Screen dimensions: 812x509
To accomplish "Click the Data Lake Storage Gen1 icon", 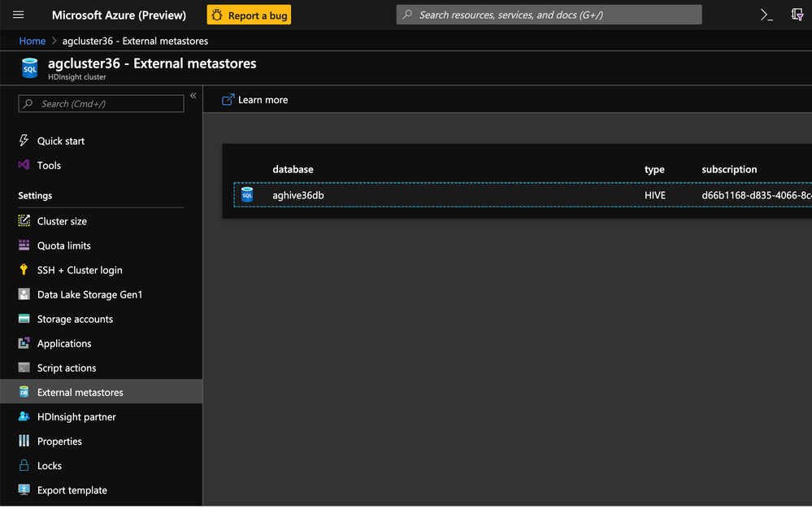I will pos(24,294).
